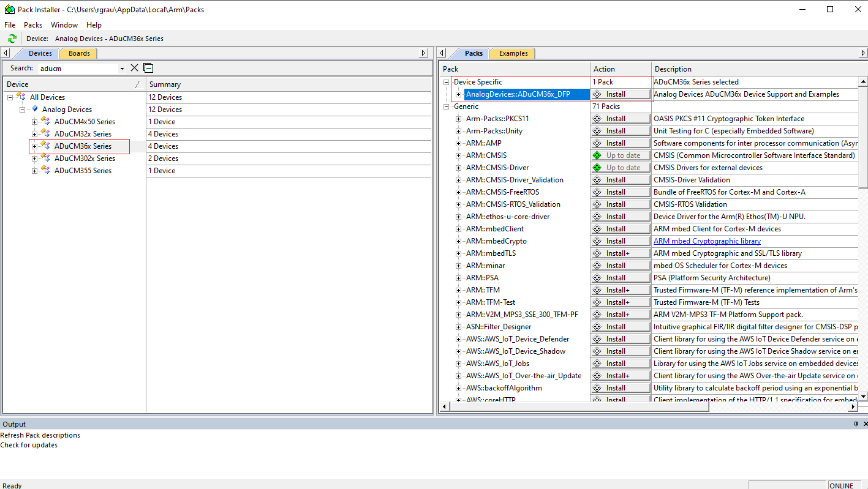Collapse the Device Specific group
This screenshot has height=489, width=868.
coord(446,82)
